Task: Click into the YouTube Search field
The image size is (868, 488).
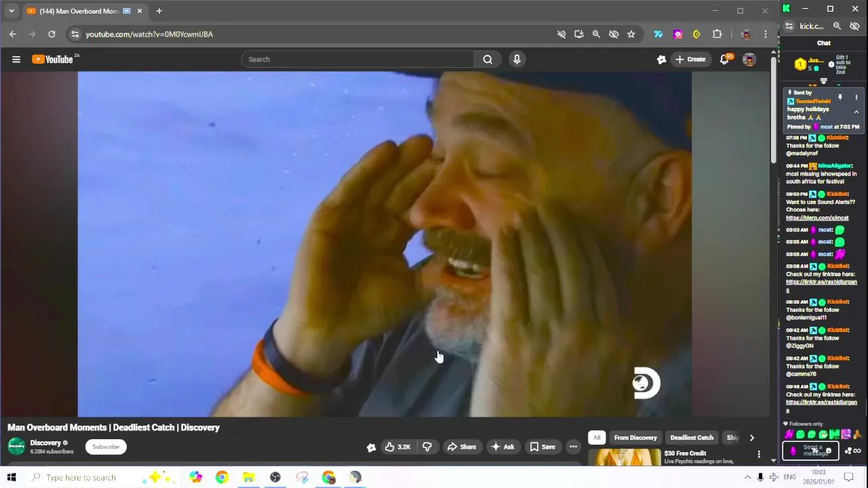Action: tap(358, 60)
